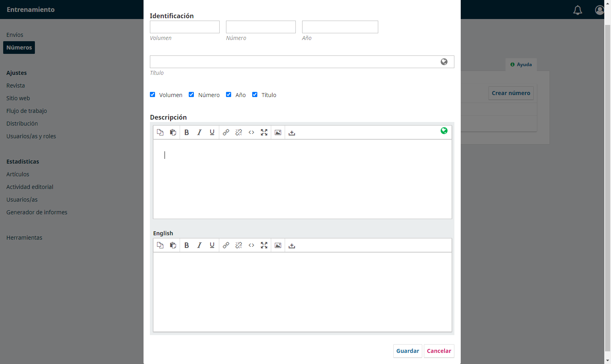The height and width of the screenshot is (364, 611).
Task: Focus the Año input field
Action: point(340,27)
